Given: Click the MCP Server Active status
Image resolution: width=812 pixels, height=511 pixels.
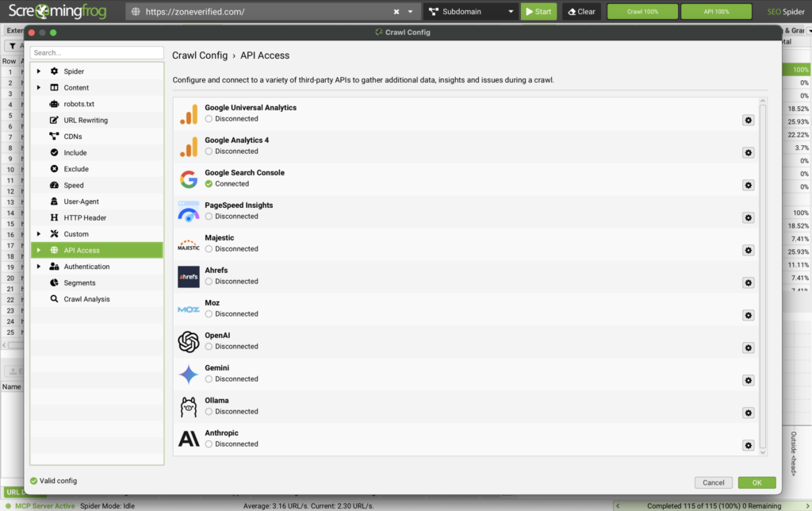Looking at the screenshot, I should pos(40,505).
